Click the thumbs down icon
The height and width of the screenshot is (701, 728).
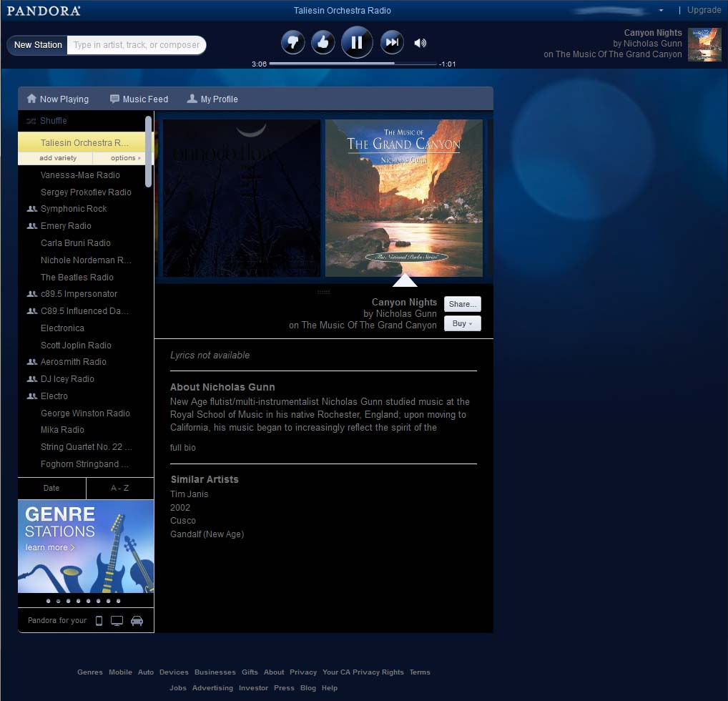click(293, 43)
